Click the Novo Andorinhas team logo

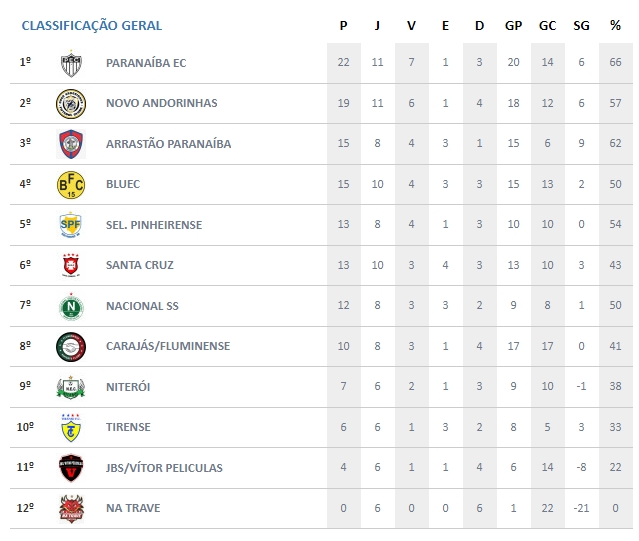[x=71, y=103]
